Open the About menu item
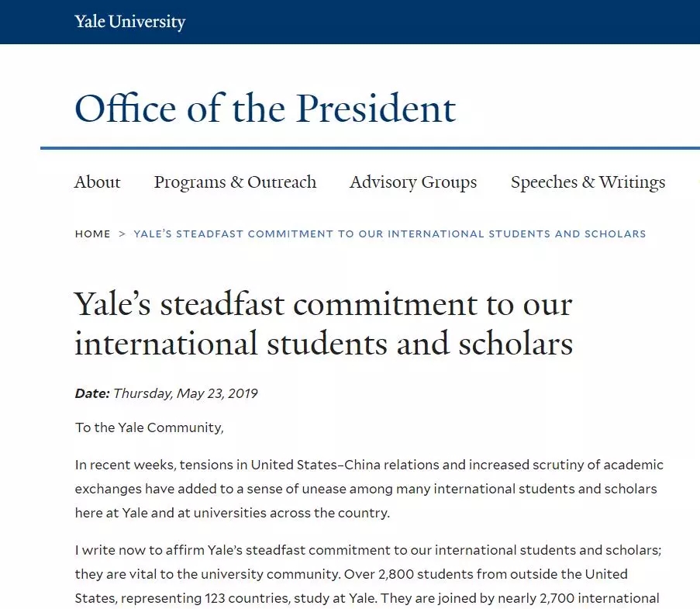700x609 pixels. 98,182
